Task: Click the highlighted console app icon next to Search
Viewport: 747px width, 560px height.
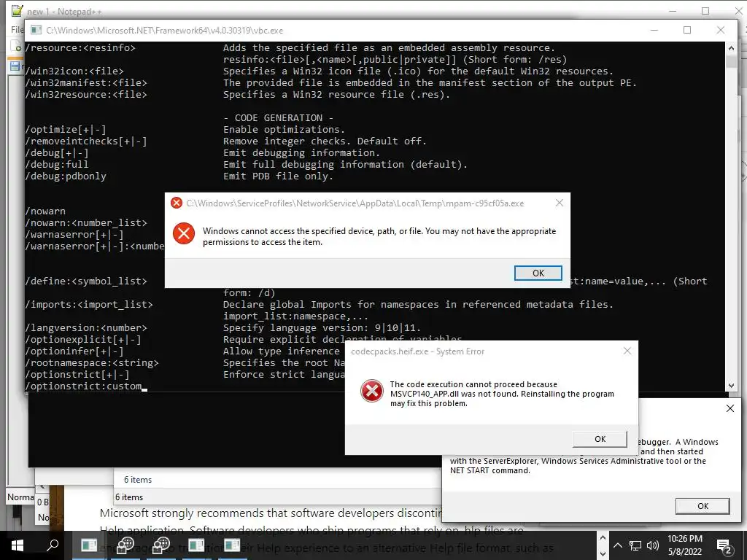Action: (x=89, y=545)
